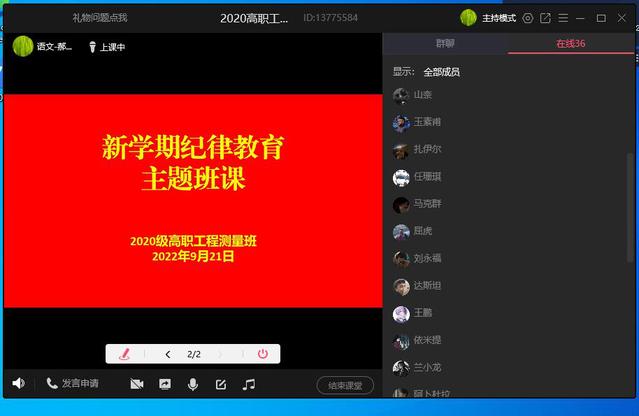The width and height of the screenshot is (639, 416).
Task: Toggle the camera video icon
Action: tap(137, 384)
